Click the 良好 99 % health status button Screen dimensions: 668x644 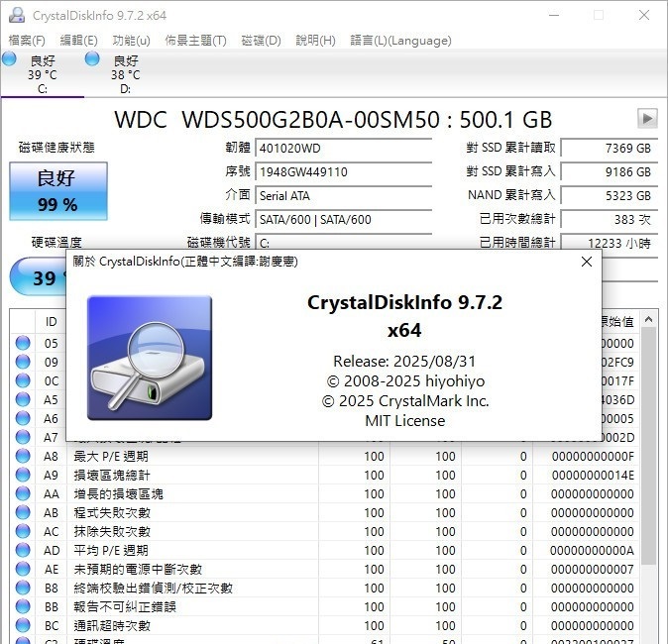click(x=58, y=191)
